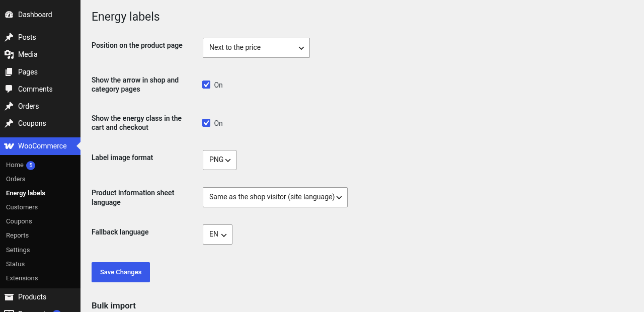Image resolution: width=644 pixels, height=312 pixels.
Task: View the Reports submenu
Action: tap(17, 236)
